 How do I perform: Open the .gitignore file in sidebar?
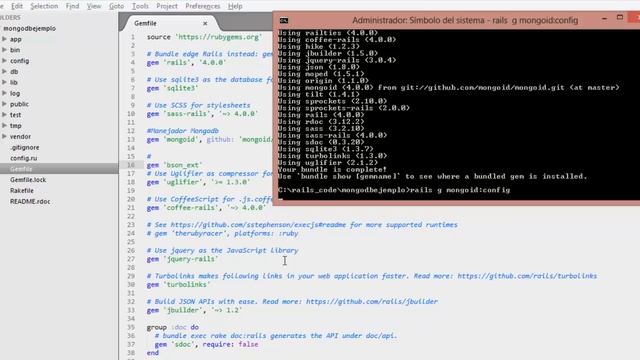point(25,147)
